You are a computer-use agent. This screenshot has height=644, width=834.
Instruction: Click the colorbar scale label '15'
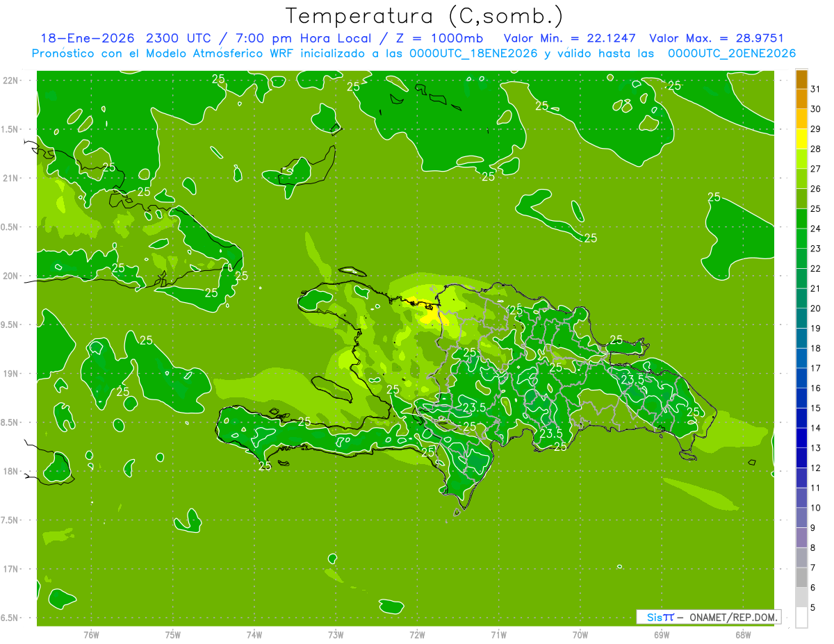click(x=816, y=408)
